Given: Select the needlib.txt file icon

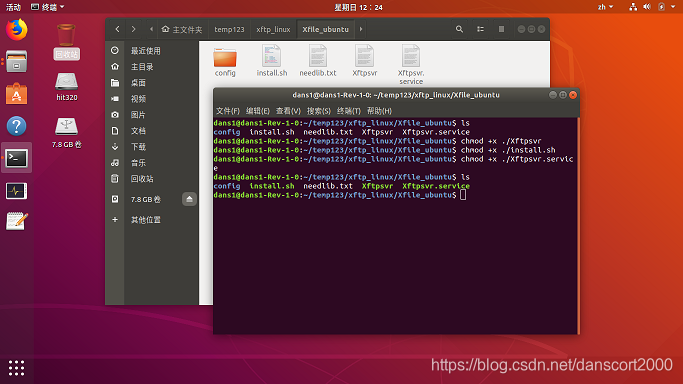Looking at the screenshot, I should (318, 61).
